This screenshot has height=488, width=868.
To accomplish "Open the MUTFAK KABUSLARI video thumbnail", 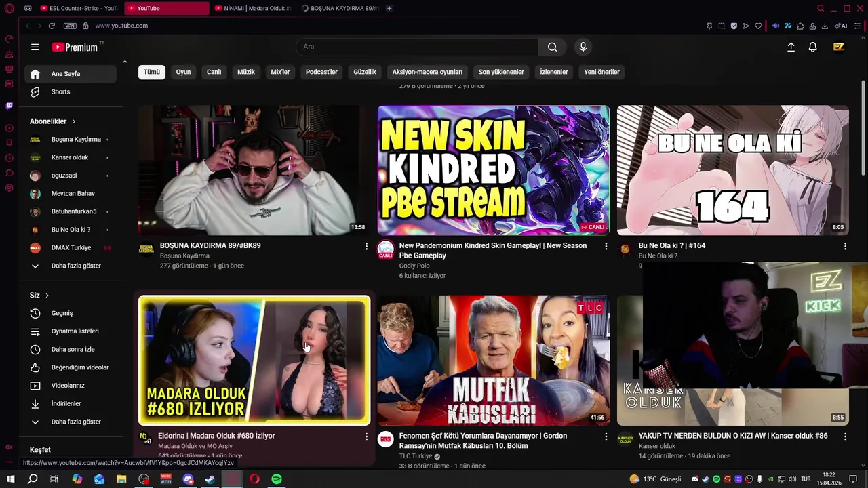I will tap(494, 361).
